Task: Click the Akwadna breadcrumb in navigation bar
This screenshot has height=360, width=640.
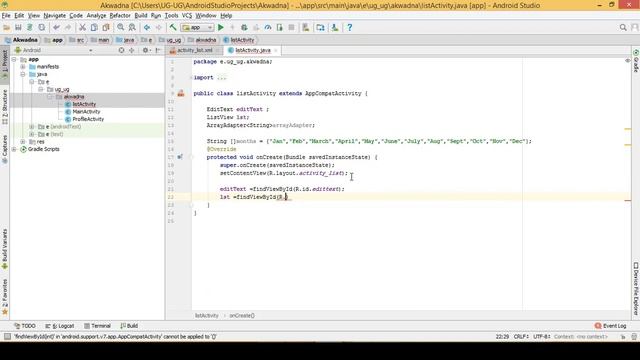Action: [x=21, y=40]
